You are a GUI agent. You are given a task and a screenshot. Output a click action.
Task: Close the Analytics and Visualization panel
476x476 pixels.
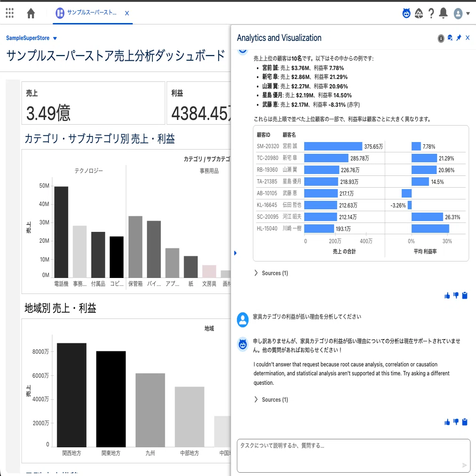click(468, 38)
